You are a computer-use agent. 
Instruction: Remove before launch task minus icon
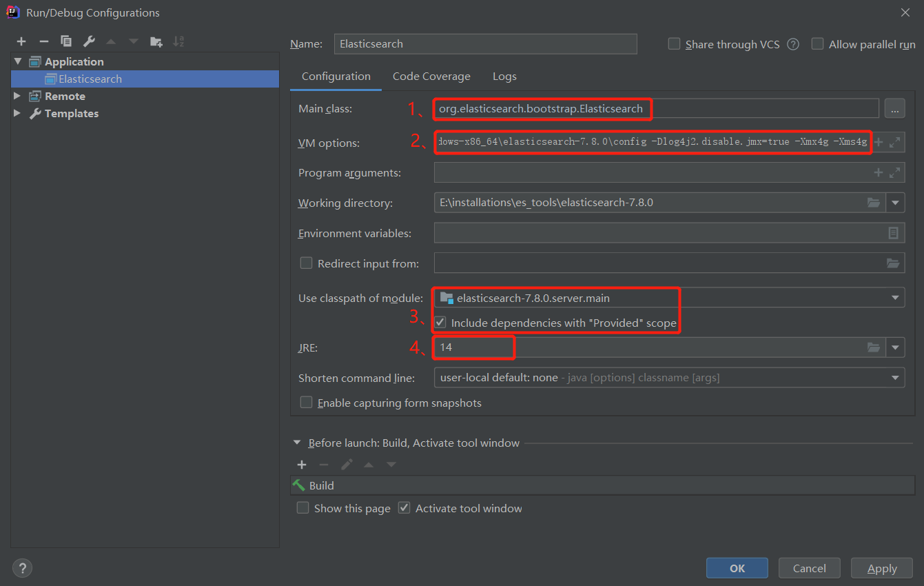pyautogui.click(x=324, y=465)
